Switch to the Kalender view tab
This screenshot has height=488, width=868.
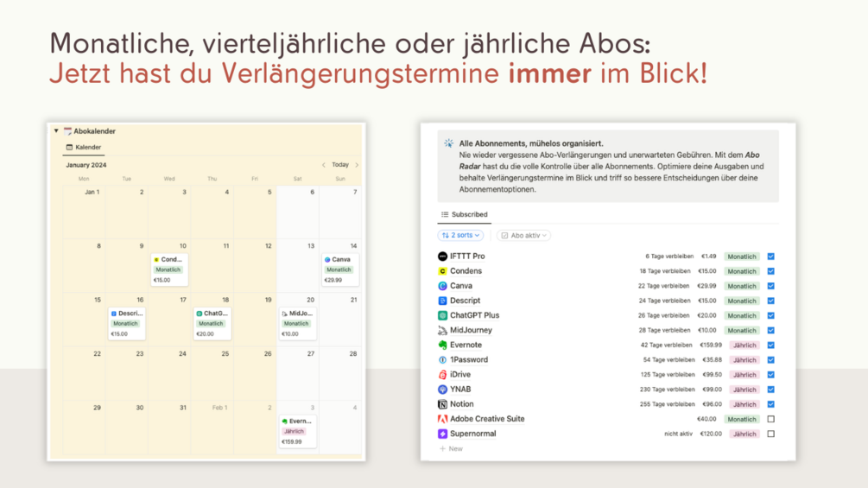tap(84, 147)
